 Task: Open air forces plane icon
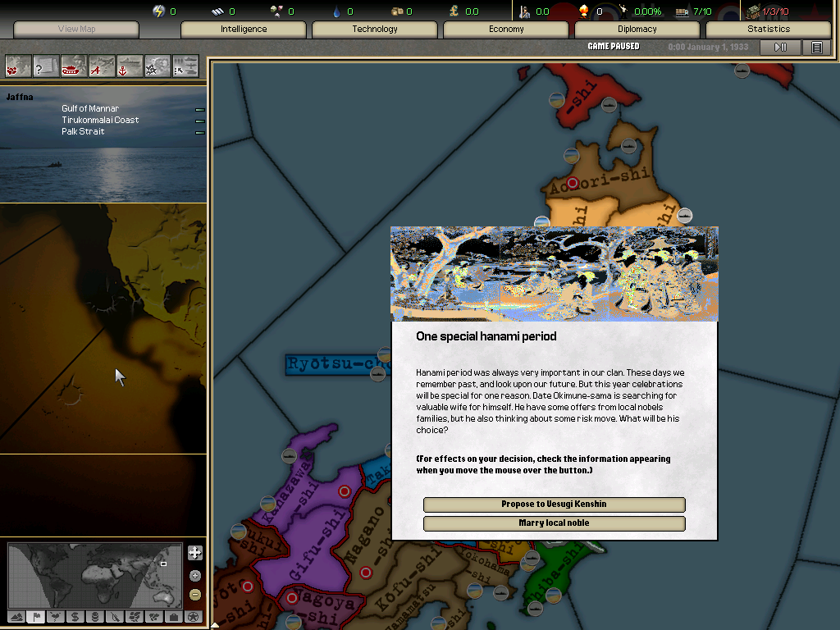pos(102,66)
